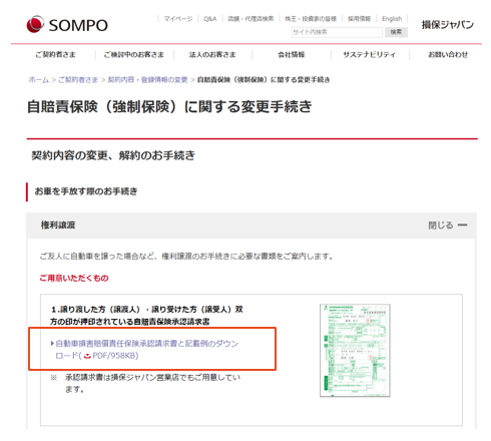This screenshot has height=441, width=491.
Task: Open the マイページ link
Action: 178,19
